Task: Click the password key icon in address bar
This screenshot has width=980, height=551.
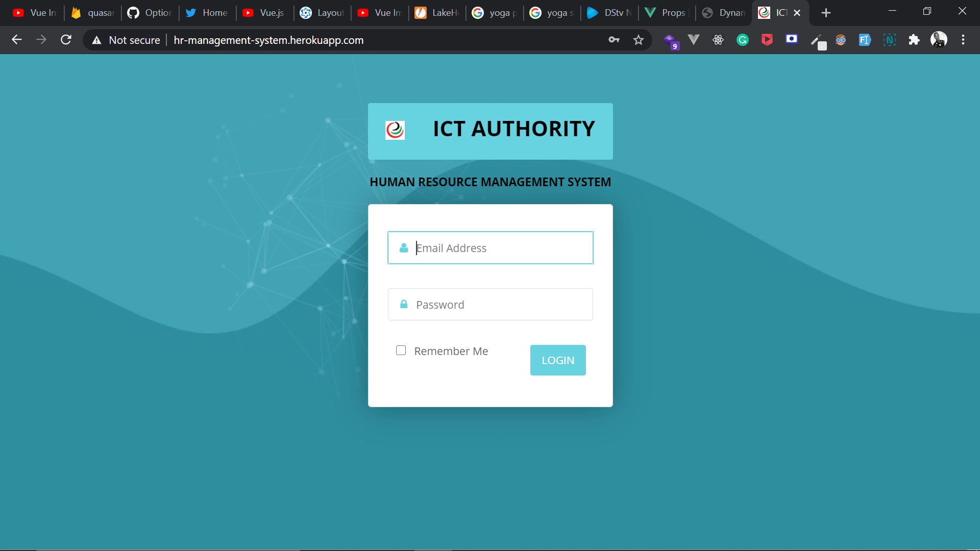Action: pyautogui.click(x=615, y=40)
